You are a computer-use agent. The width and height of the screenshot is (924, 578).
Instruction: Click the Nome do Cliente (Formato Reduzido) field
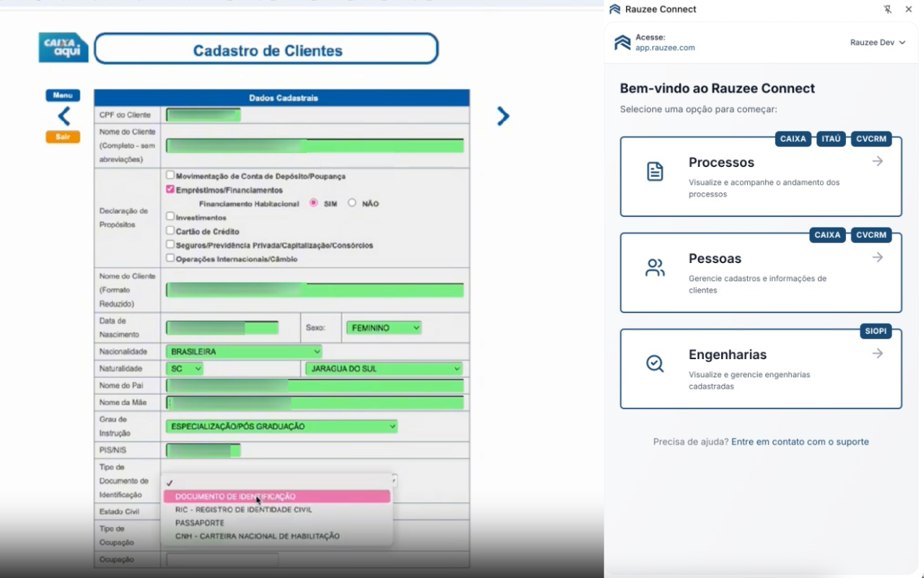[315, 290]
